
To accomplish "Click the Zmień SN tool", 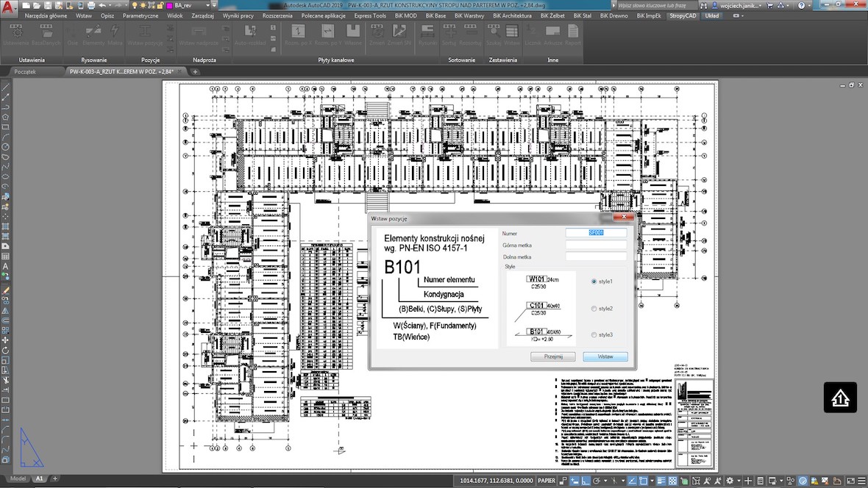I will pos(399,35).
